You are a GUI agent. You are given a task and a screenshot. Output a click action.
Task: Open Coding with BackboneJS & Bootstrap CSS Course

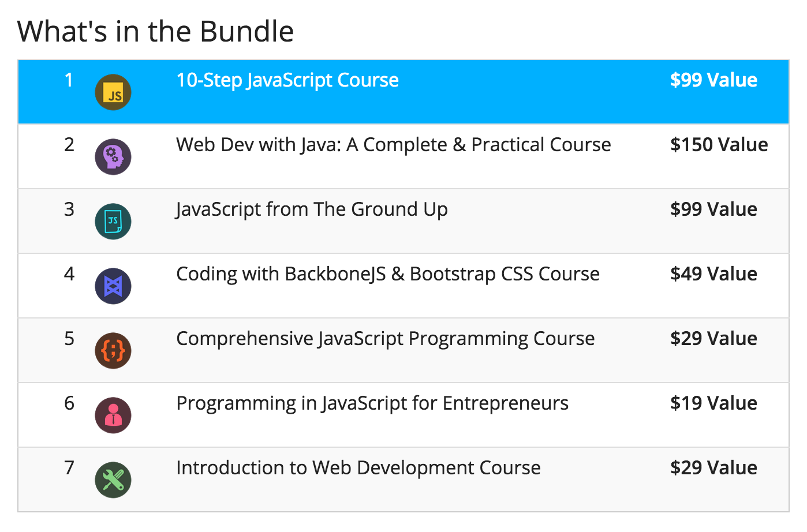[388, 274]
